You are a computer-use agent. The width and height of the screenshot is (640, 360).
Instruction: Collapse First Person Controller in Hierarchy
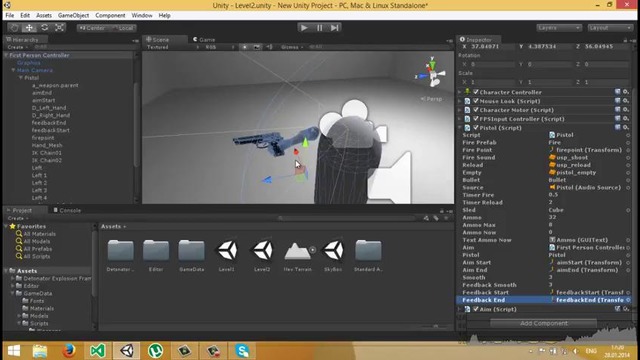pos(6,55)
